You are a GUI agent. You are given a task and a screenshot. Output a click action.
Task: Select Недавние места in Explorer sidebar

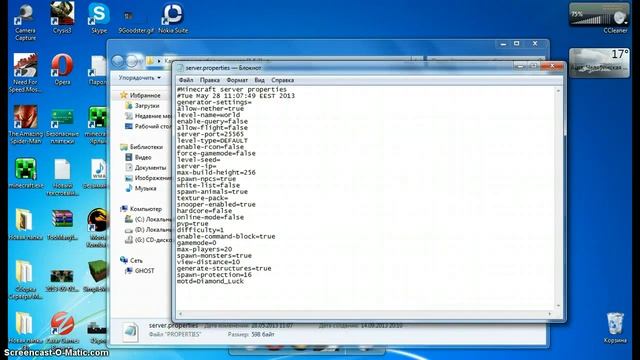pos(149,116)
